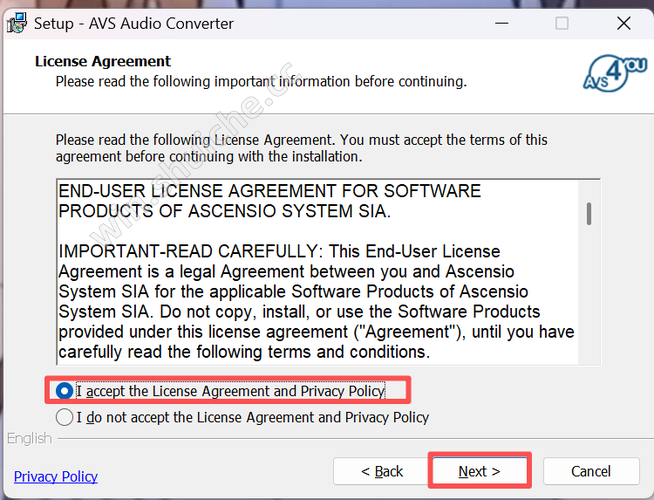This screenshot has height=500, width=654.
Task: Open the Privacy Policy link
Action: pyautogui.click(x=56, y=477)
